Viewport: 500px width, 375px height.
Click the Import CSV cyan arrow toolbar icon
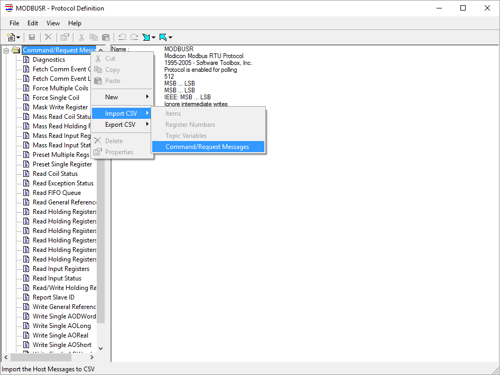[146, 37]
